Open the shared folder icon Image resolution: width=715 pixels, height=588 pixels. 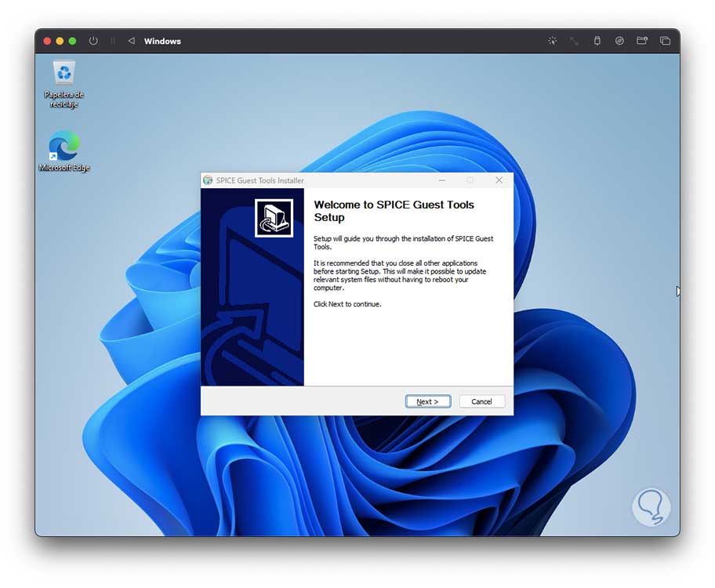click(x=642, y=41)
